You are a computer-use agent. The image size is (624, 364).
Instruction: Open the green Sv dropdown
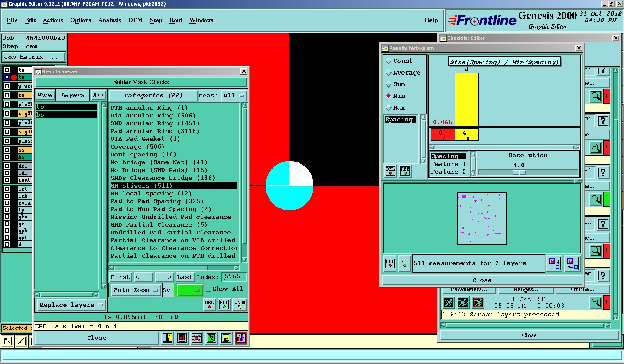click(x=189, y=290)
